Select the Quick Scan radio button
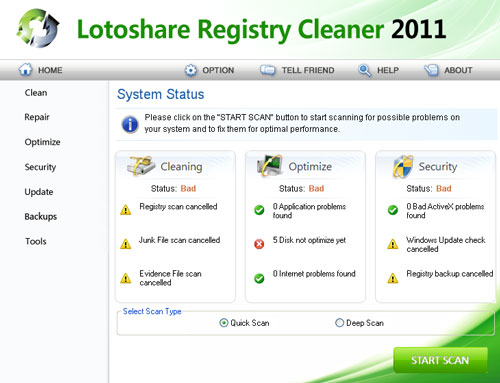Viewport: 500px width, 383px height. point(224,323)
